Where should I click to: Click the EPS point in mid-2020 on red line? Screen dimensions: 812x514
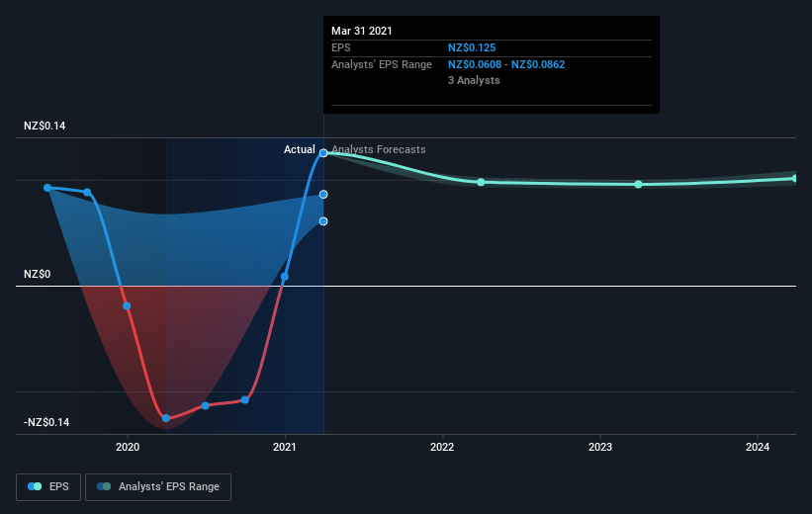(x=206, y=406)
